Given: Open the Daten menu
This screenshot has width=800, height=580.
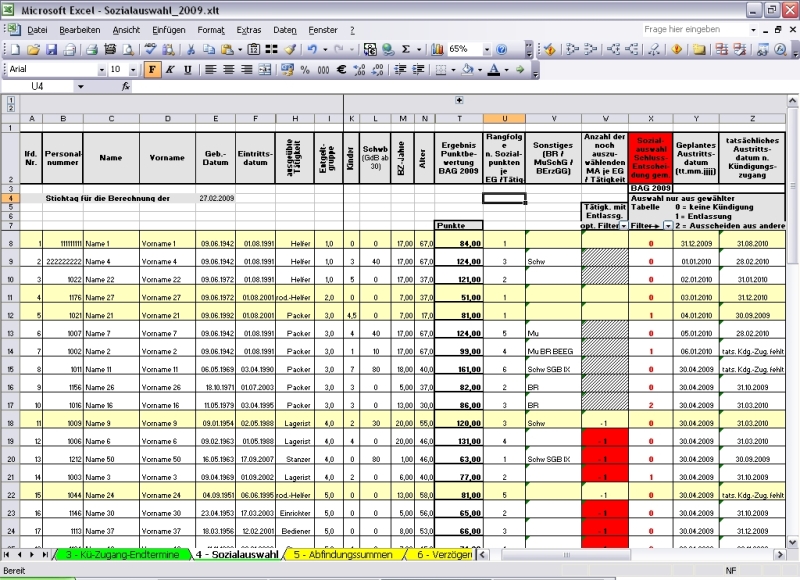Looking at the screenshot, I should (285, 30).
